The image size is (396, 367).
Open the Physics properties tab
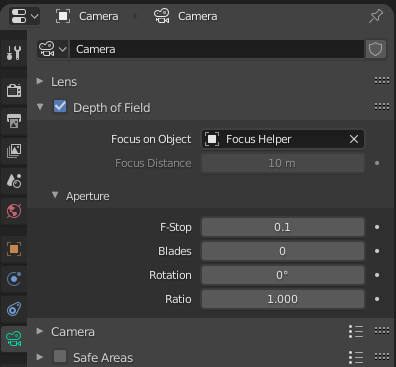[x=14, y=279]
